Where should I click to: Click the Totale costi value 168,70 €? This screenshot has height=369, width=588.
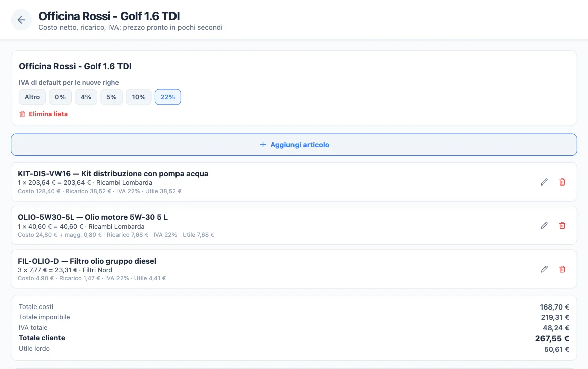click(554, 307)
